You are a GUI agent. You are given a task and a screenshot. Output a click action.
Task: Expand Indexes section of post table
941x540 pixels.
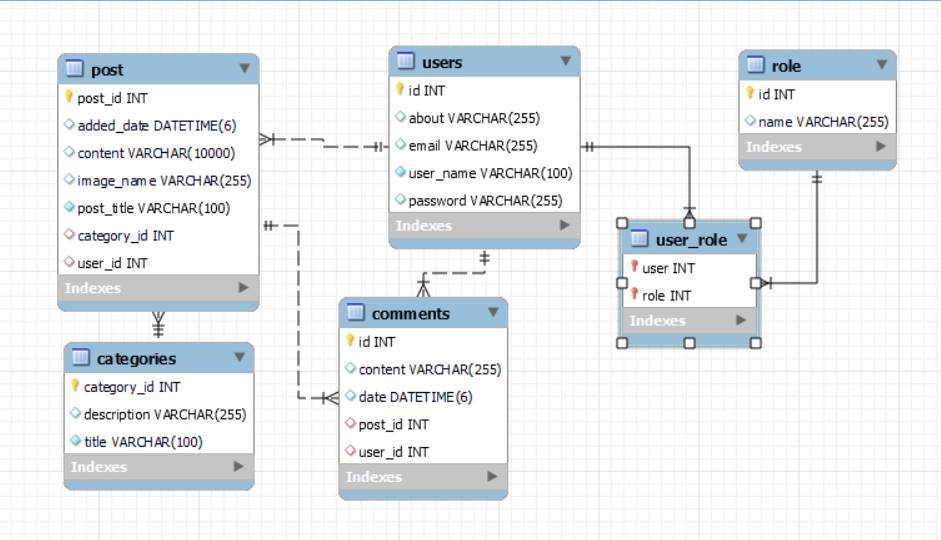(x=244, y=288)
